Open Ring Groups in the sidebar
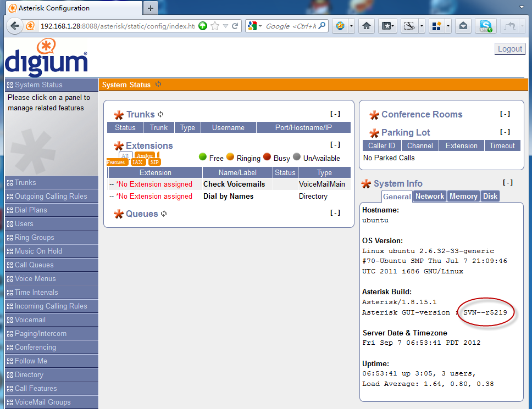Screen dimensions: 532x409 pos(52,238)
